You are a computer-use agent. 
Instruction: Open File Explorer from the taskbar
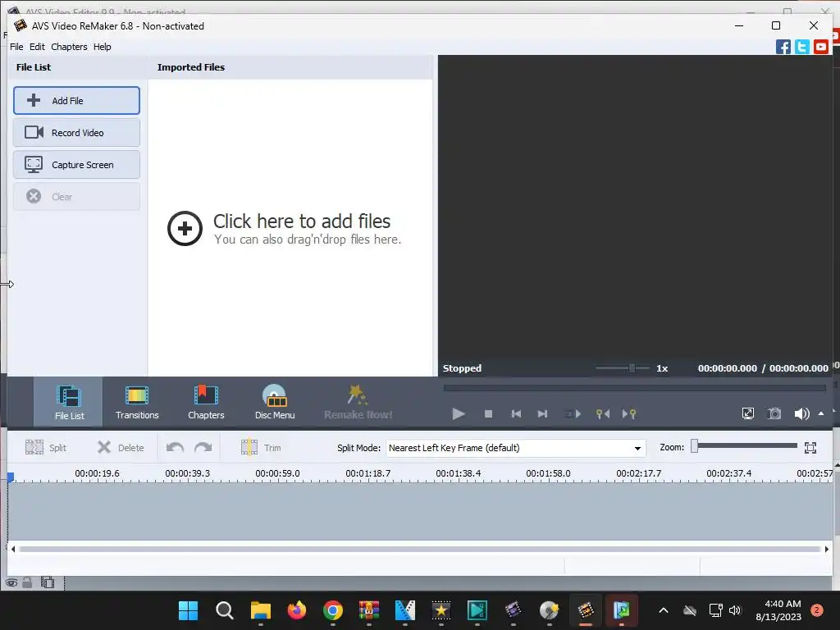(261, 610)
